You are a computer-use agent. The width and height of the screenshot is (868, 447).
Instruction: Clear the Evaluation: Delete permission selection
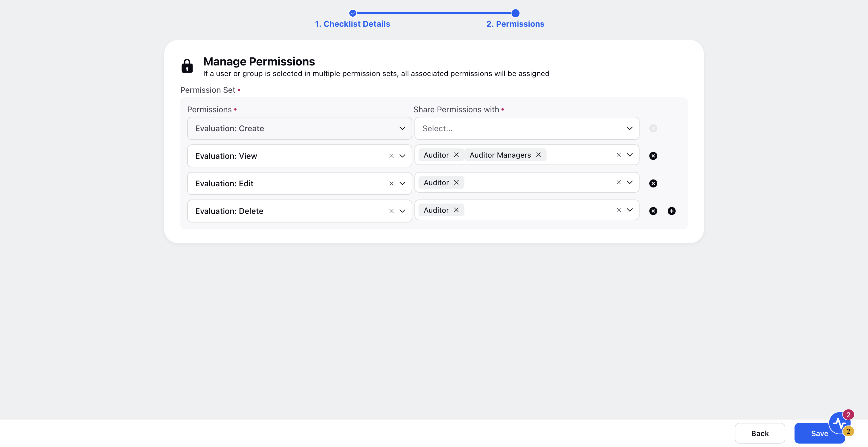point(391,211)
